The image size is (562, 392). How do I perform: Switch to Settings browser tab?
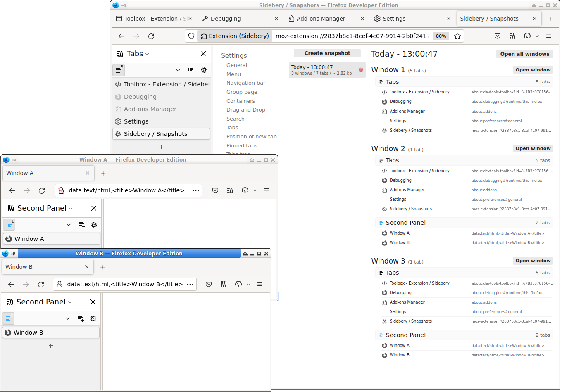point(412,19)
